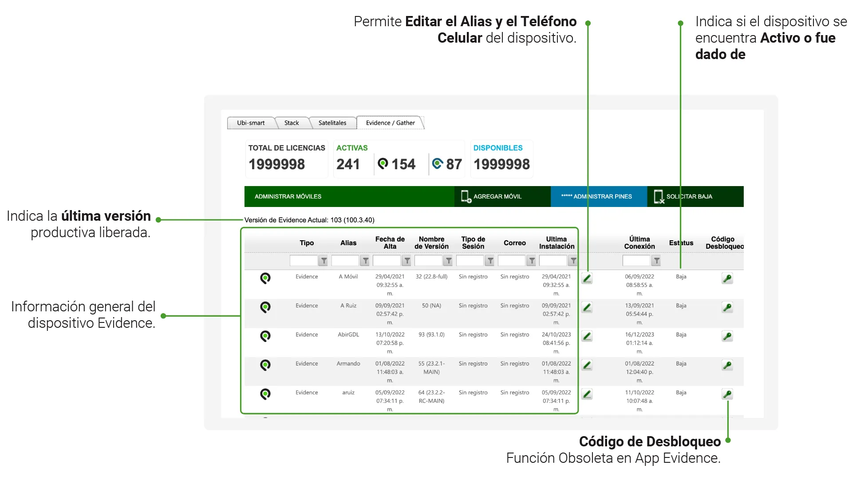
Task: Click the unlock key icon for Armando
Action: pyautogui.click(x=727, y=365)
